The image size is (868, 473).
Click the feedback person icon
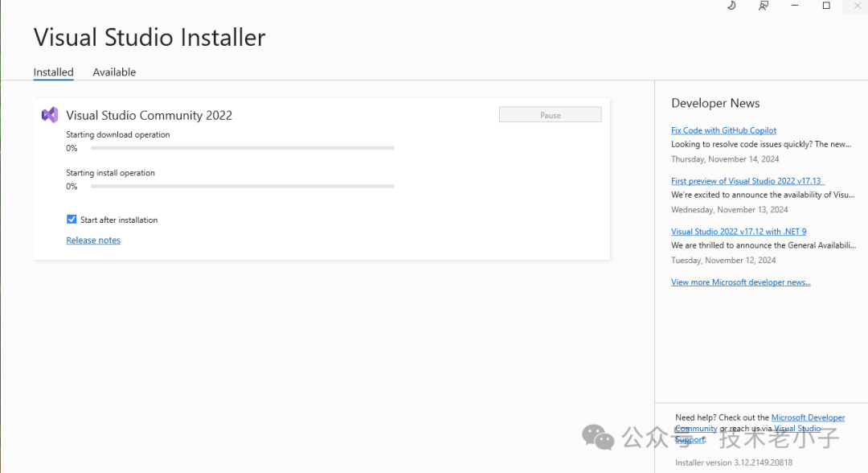764,6
